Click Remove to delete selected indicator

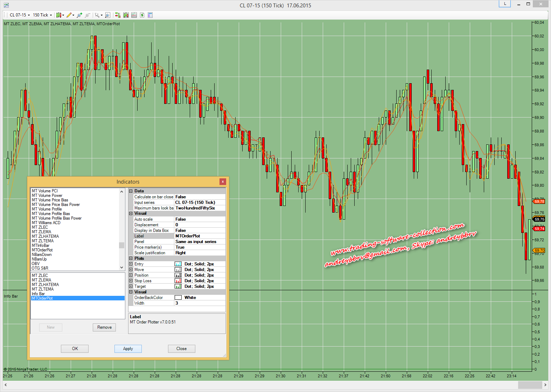click(104, 327)
